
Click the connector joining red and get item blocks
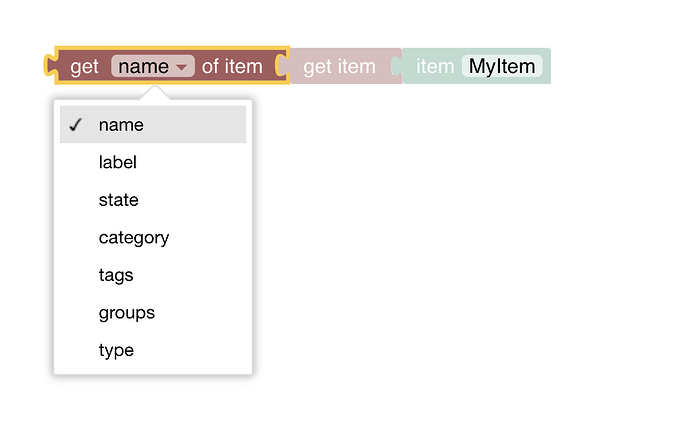(x=284, y=67)
